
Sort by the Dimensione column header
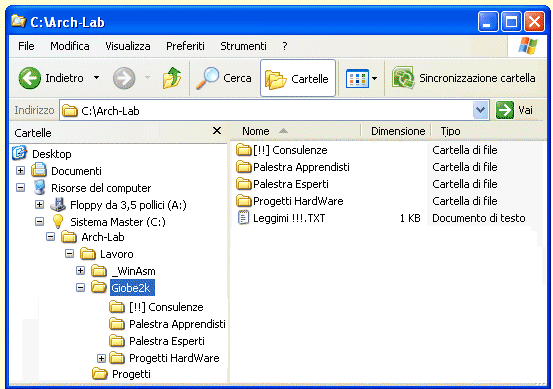click(398, 131)
